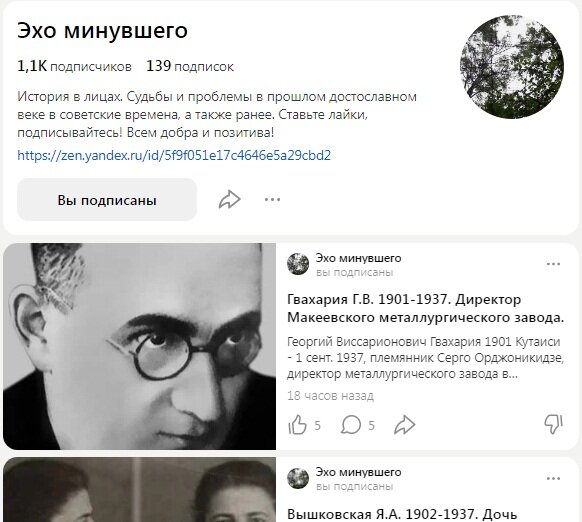Open the round tree channel avatar
Image resolution: width=582 pixels, height=522 pixels.
coord(512,67)
